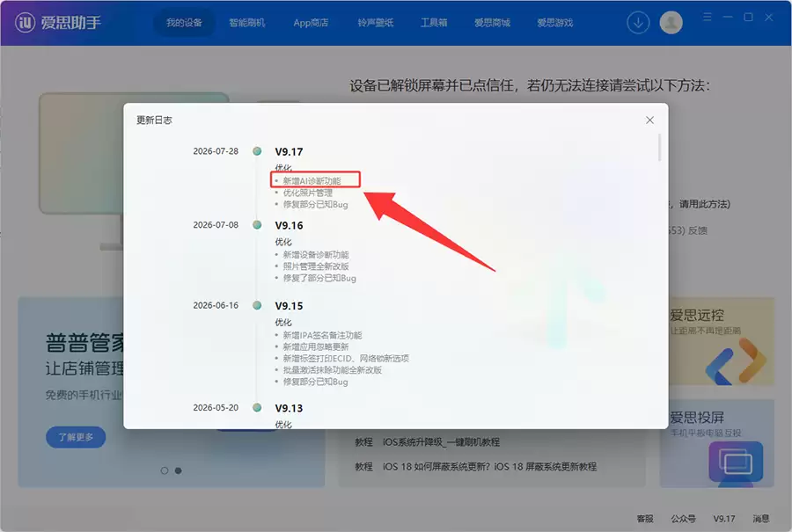This screenshot has height=532, width=792.
Task: Select the second banner carousel dot
Action: pyautogui.click(x=179, y=470)
